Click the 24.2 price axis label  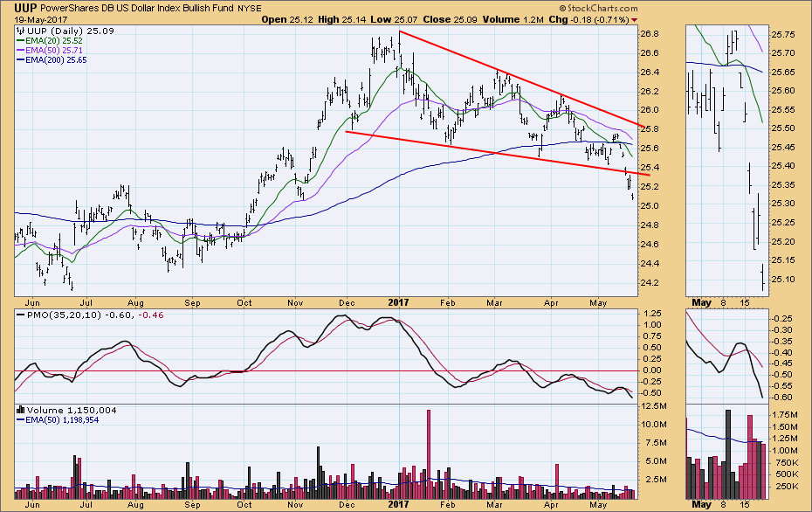tap(649, 282)
